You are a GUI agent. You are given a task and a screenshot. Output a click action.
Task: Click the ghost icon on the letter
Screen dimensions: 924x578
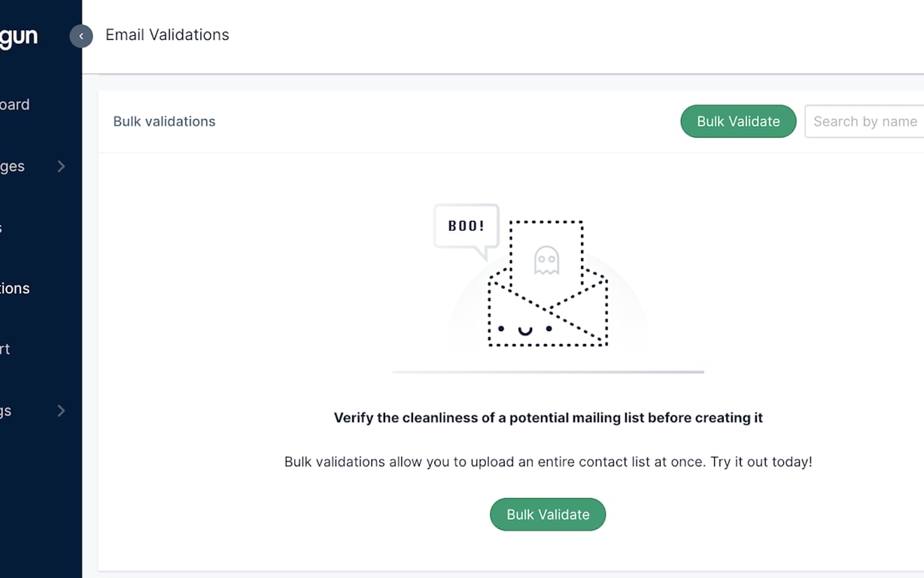coord(546,260)
